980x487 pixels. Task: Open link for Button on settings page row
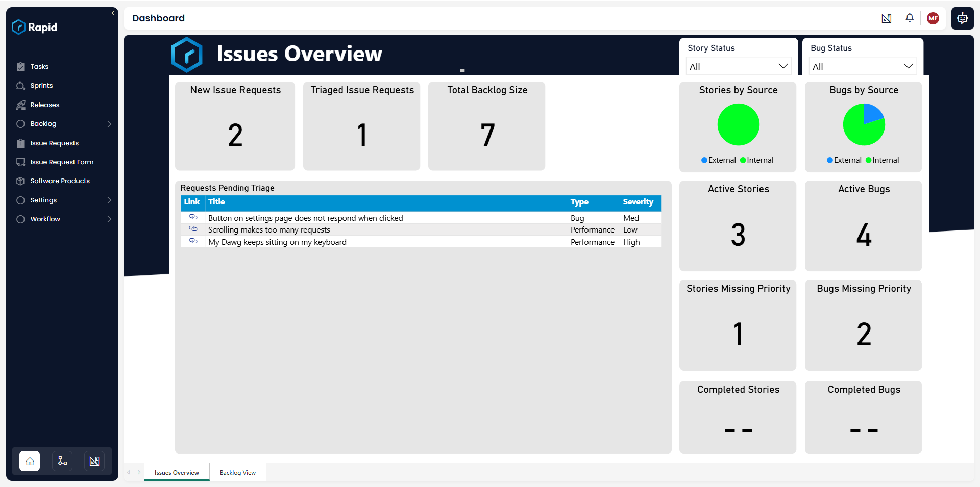pyautogui.click(x=193, y=217)
